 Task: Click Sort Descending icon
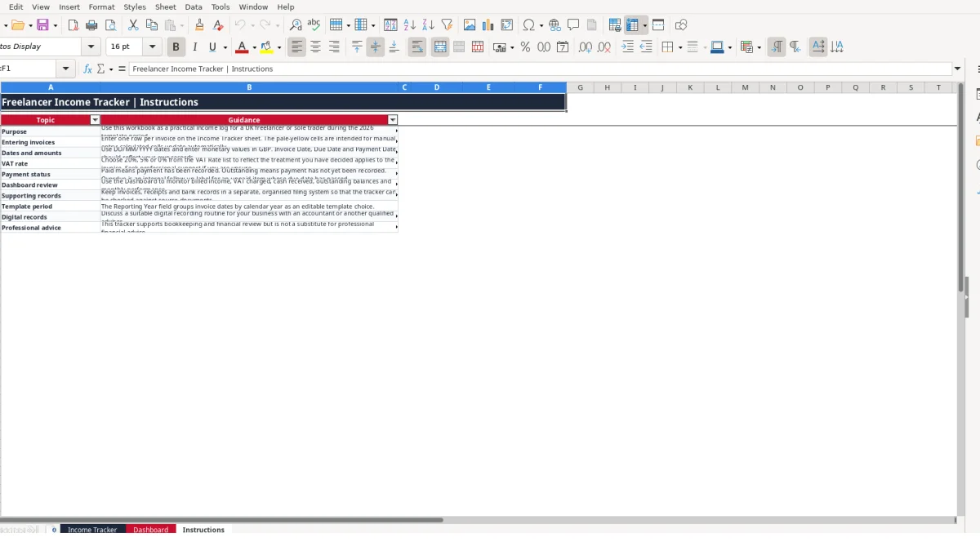427,25
